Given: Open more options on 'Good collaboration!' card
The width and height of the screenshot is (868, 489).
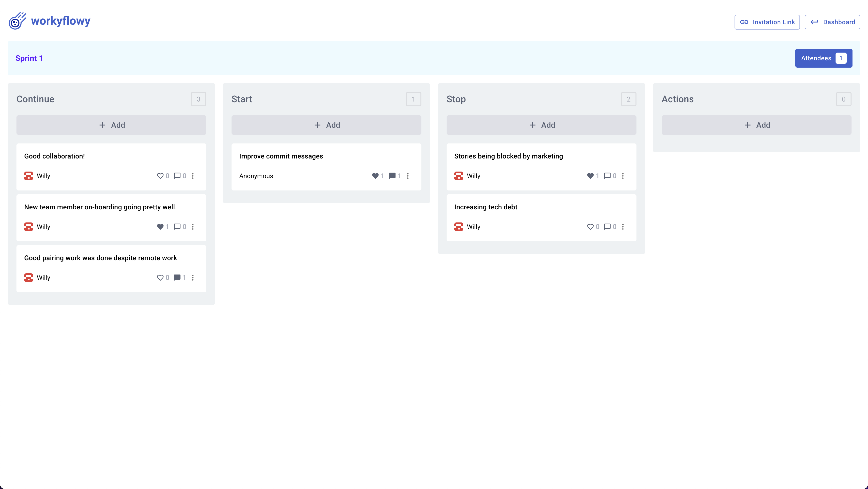Looking at the screenshot, I should pyautogui.click(x=193, y=176).
